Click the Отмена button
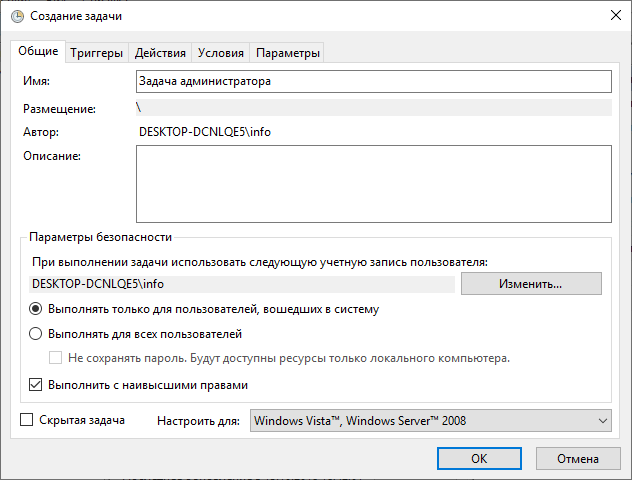632x480 pixels. click(578, 458)
